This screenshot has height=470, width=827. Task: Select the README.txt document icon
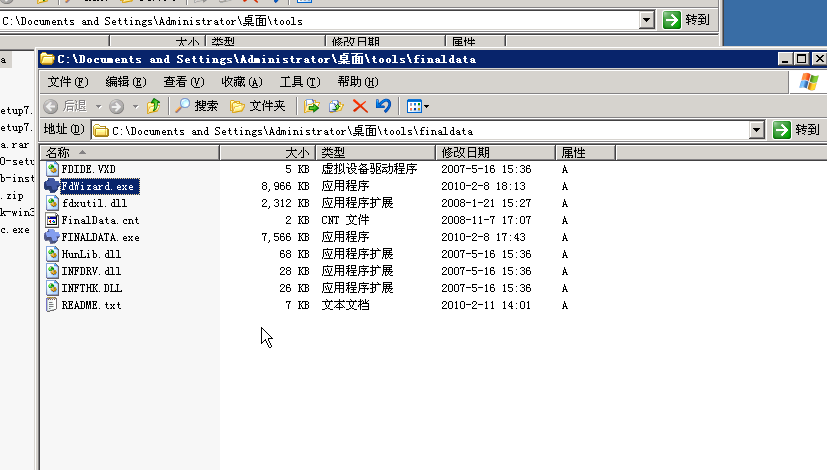tap(52, 305)
